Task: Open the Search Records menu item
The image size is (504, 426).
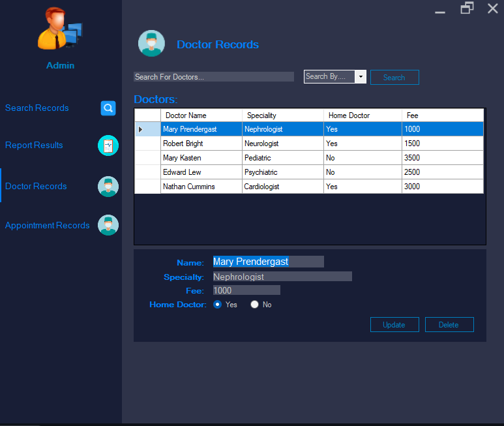Action: tap(37, 108)
